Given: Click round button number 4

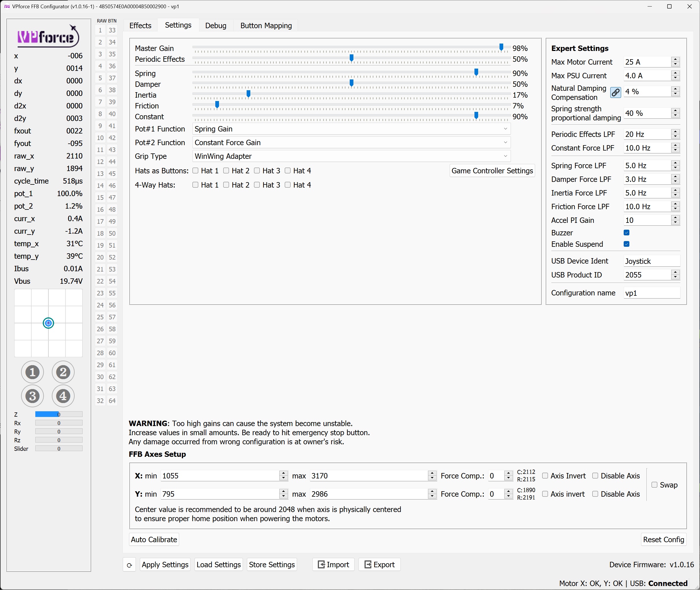Looking at the screenshot, I should pos(63,396).
